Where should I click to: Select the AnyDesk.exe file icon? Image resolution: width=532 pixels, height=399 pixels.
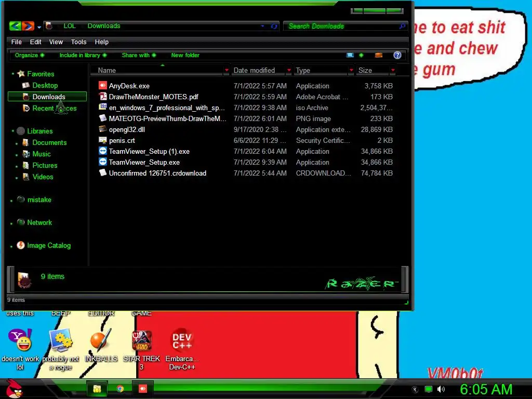pos(103,85)
